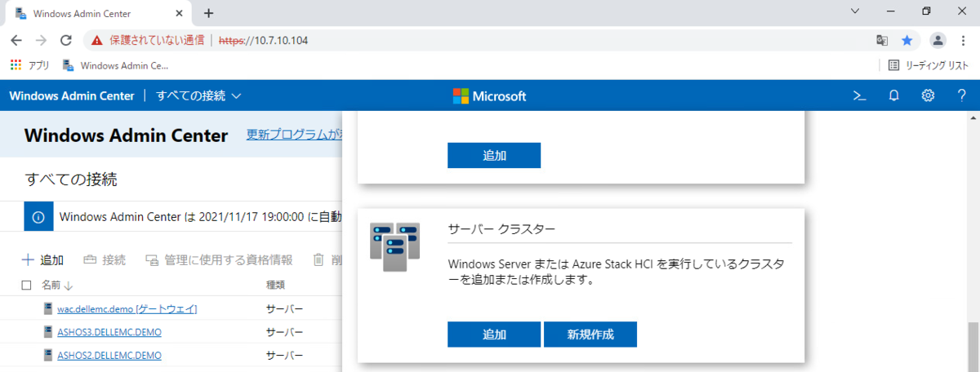Toggle the select-all checkbox in list header
Viewport: 980px width, 372px height.
coord(26,286)
